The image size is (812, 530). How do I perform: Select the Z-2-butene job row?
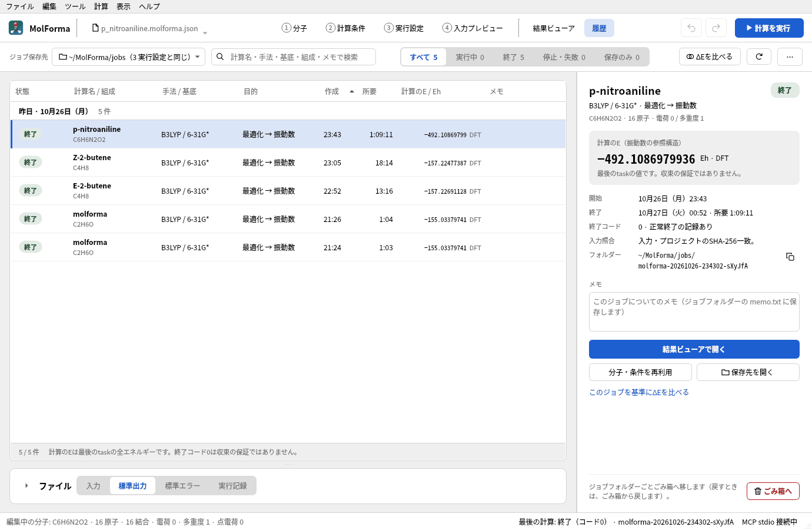point(288,163)
